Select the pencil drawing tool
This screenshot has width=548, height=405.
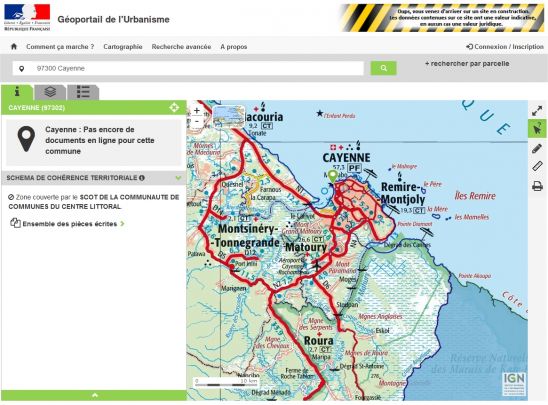pyautogui.click(x=537, y=149)
